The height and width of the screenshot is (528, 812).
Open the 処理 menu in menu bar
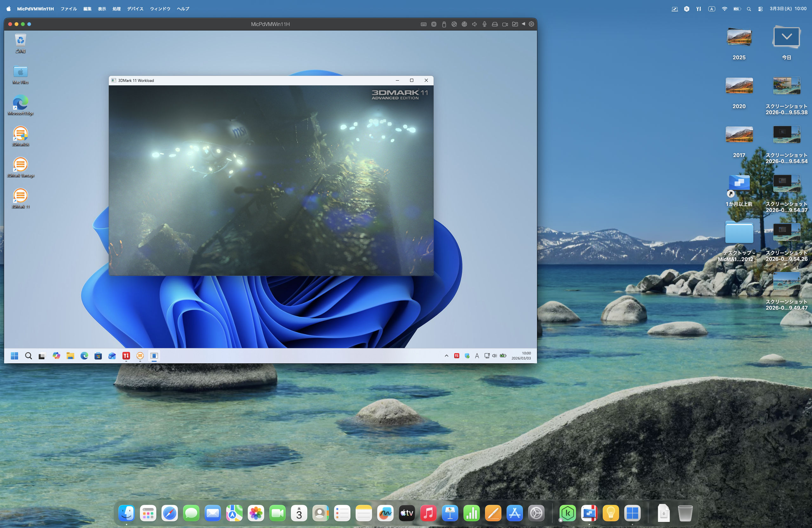click(x=116, y=9)
